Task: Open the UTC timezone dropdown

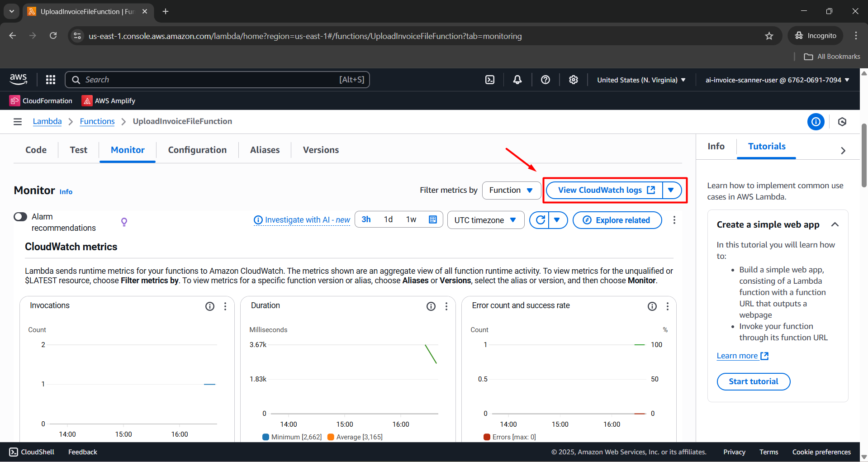Action: coord(485,220)
